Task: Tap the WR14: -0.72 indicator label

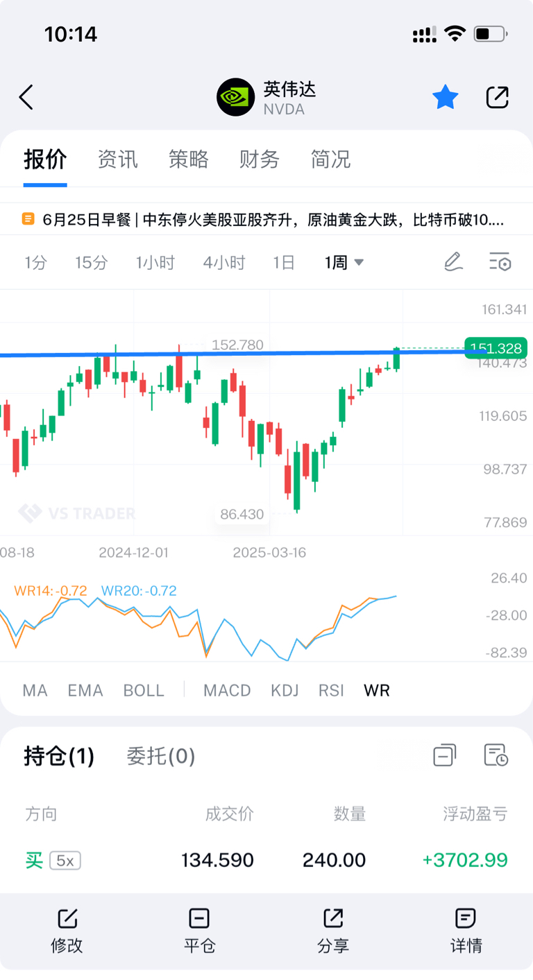Action: (x=51, y=591)
